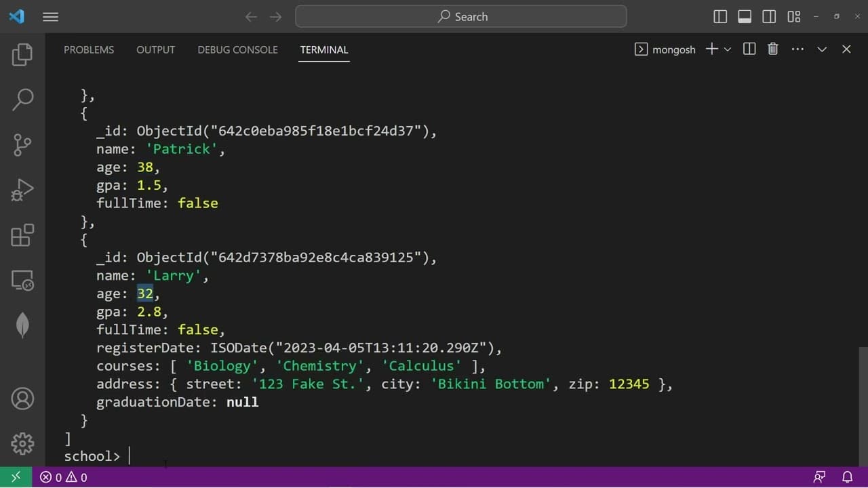Toggle the bottom panel visibility
This screenshot has height=488, width=868.
pos(745,17)
